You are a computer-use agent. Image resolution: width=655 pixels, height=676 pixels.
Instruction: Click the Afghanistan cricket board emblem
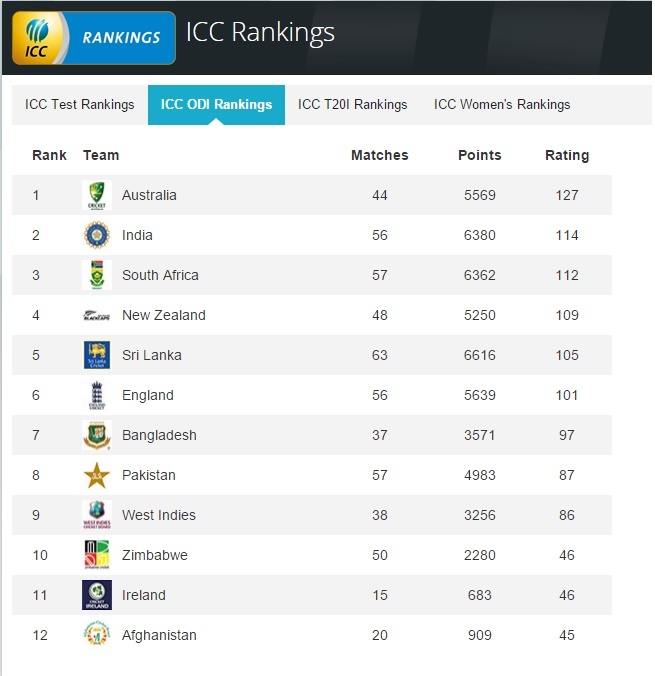click(x=97, y=635)
